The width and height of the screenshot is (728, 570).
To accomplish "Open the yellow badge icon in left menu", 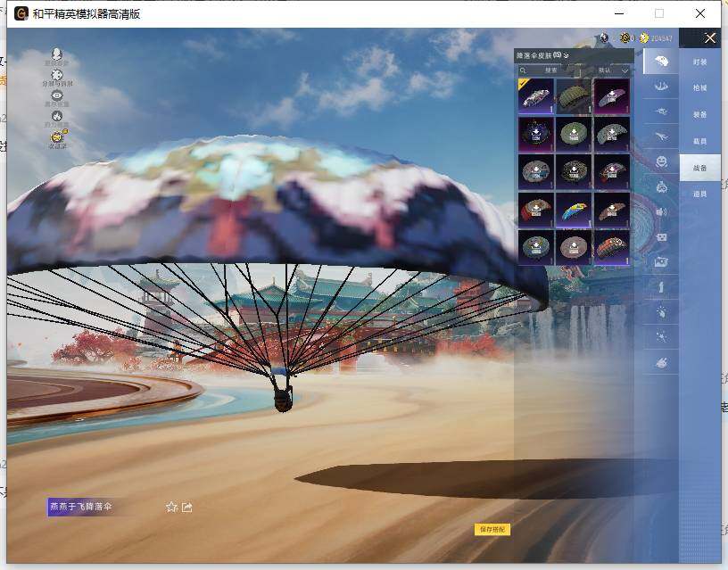I will pyautogui.click(x=57, y=137).
